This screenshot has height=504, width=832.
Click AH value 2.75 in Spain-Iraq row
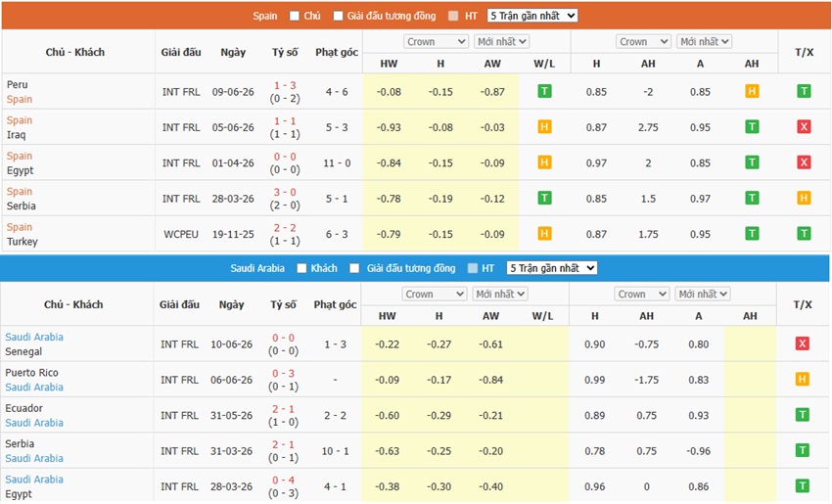click(x=648, y=127)
